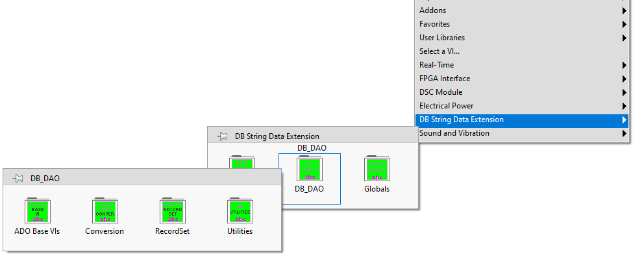This screenshot has height=276, width=644.
Task: Click DB String Data Extension palette title
Action: point(277,136)
